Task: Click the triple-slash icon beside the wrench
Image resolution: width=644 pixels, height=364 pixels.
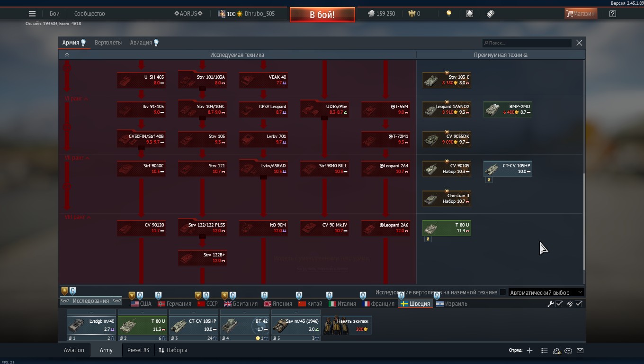Action: pyautogui.click(x=570, y=304)
